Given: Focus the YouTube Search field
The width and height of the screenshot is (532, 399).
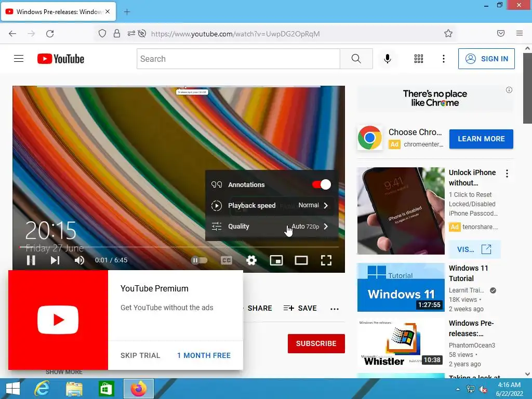Looking at the screenshot, I should click(x=238, y=59).
